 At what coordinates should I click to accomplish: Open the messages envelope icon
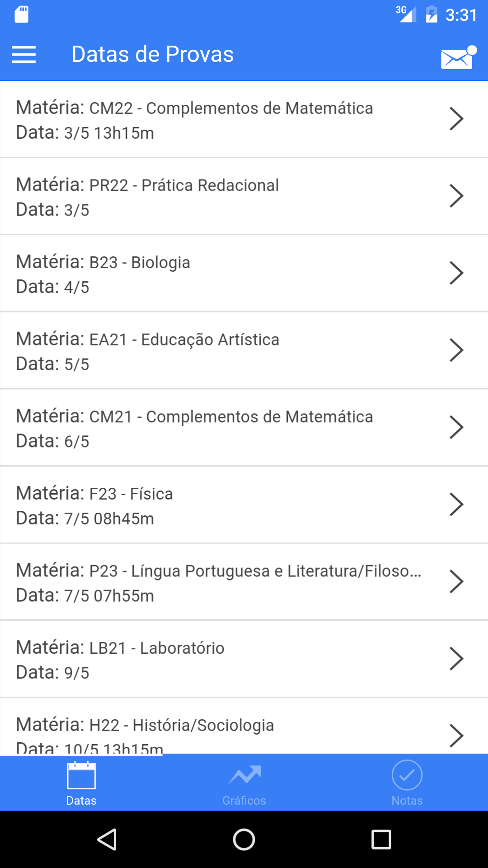pos(457,58)
